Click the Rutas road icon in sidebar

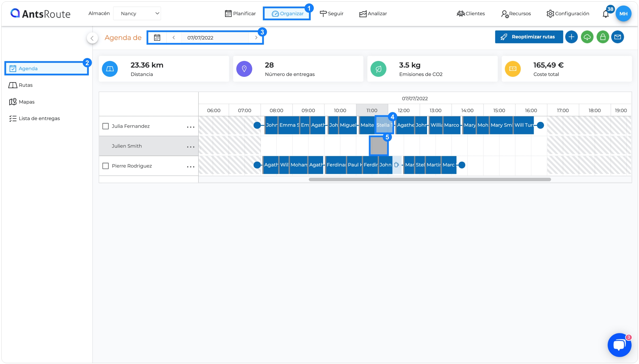pos(13,85)
